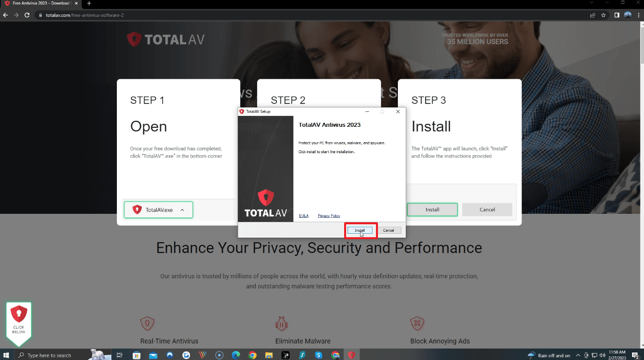
Task: Go back using the browser back arrow
Action: [5, 15]
